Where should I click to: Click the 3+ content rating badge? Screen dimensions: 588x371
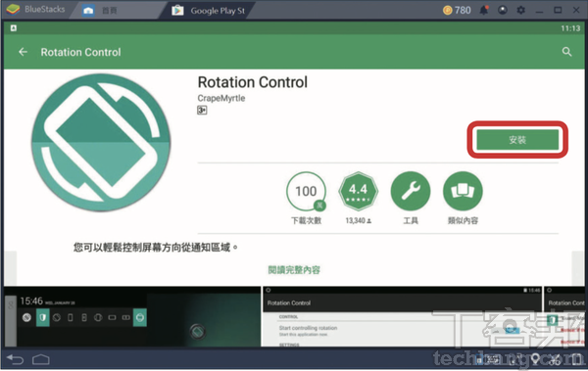tap(202, 111)
